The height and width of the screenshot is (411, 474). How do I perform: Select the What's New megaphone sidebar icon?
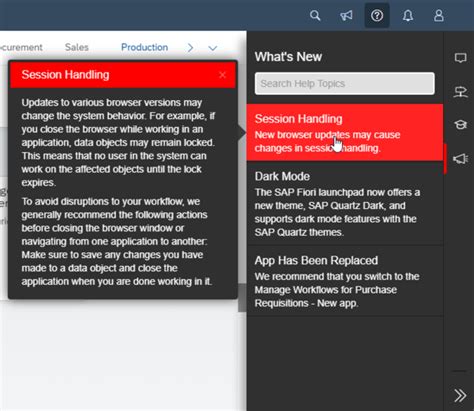click(x=460, y=159)
